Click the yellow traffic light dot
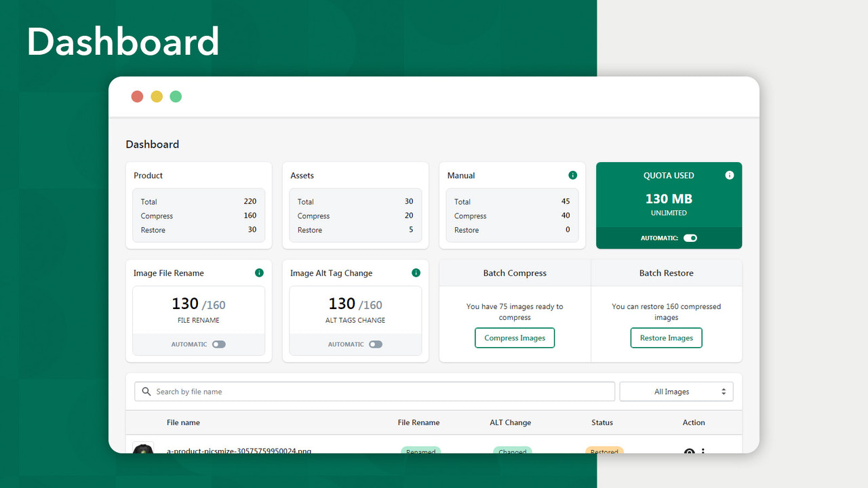This screenshot has width=868, height=488. 157,96
